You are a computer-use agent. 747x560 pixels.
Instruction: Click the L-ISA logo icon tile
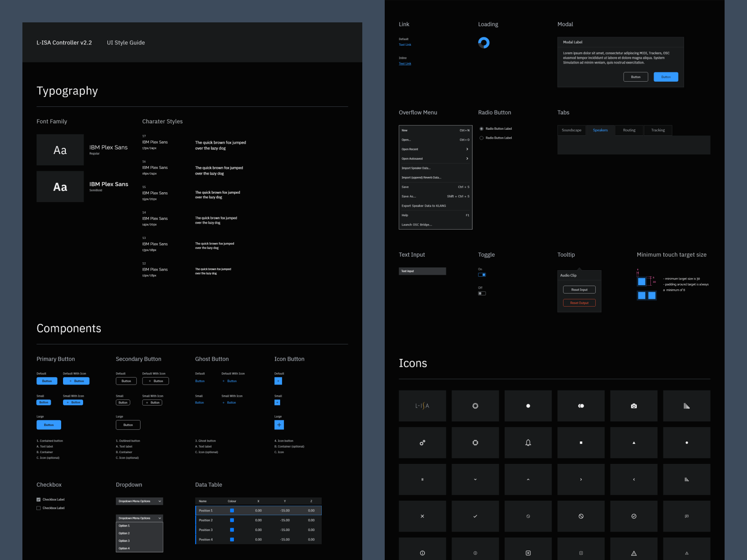tap(422, 406)
